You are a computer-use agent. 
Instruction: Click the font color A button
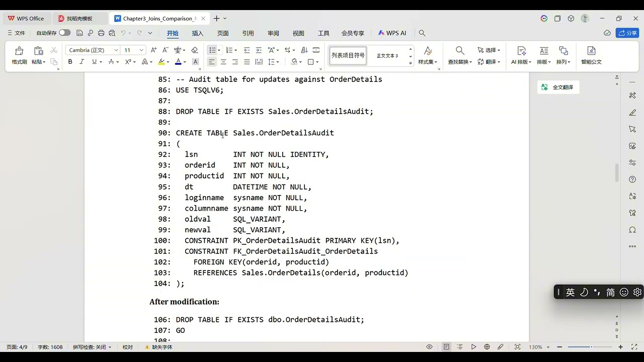(x=178, y=62)
